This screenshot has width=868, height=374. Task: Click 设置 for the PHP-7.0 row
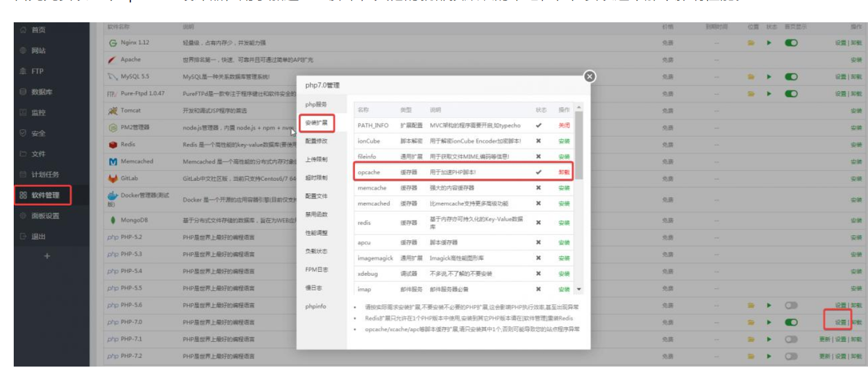click(839, 323)
